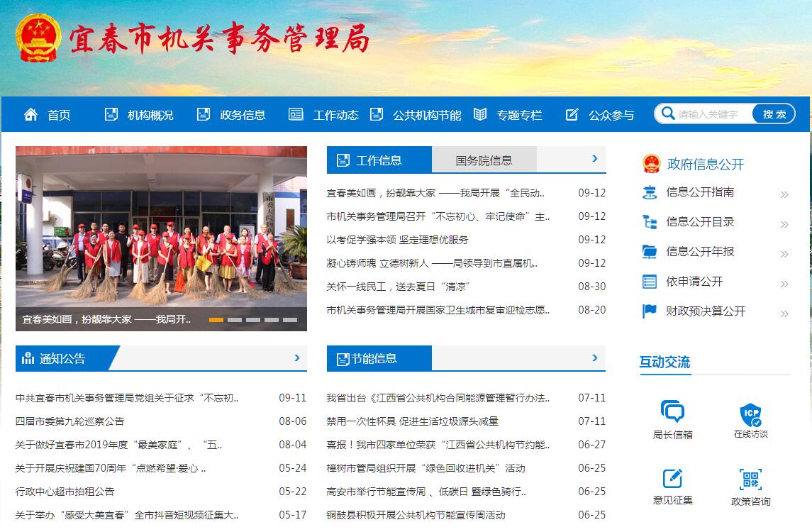
Task: Click the icon beside 节能信息 heading
Action: pyautogui.click(x=343, y=359)
